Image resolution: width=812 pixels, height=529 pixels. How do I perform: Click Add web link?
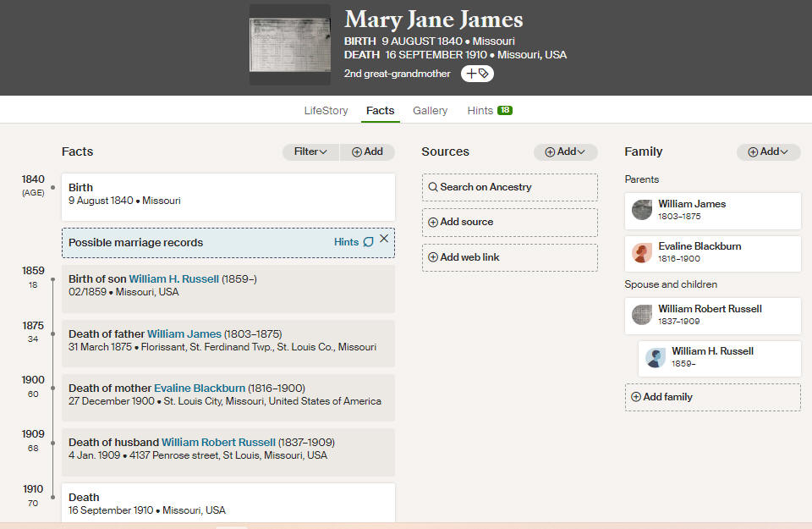[x=509, y=257]
